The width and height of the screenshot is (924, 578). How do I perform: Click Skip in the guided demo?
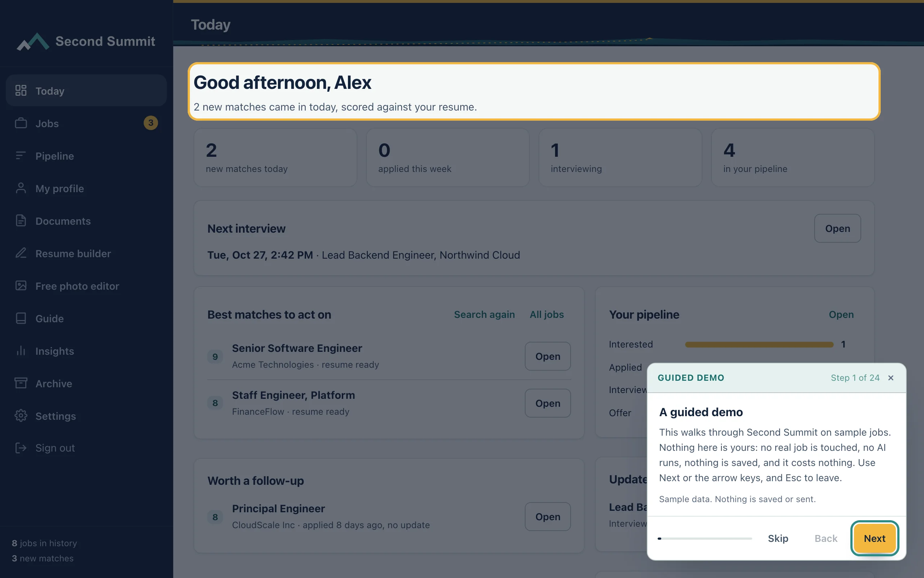click(x=778, y=538)
